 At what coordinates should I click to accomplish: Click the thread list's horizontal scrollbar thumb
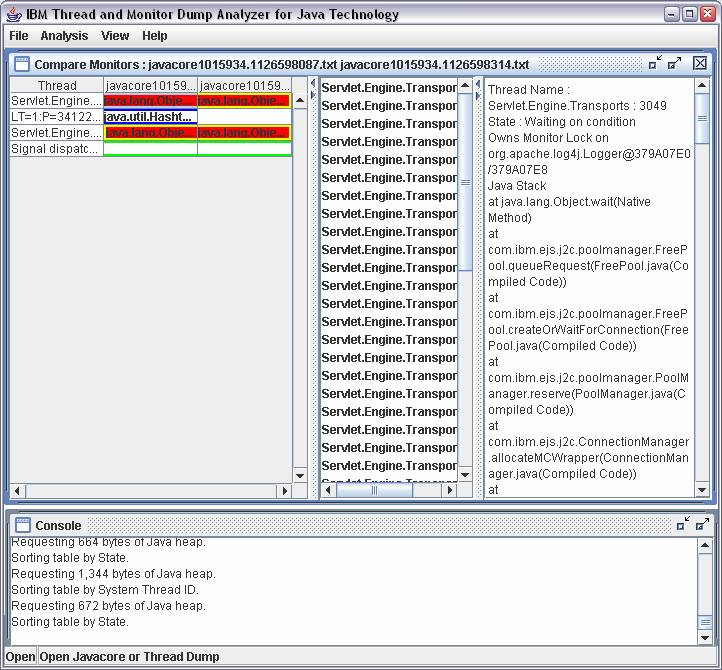(x=374, y=490)
